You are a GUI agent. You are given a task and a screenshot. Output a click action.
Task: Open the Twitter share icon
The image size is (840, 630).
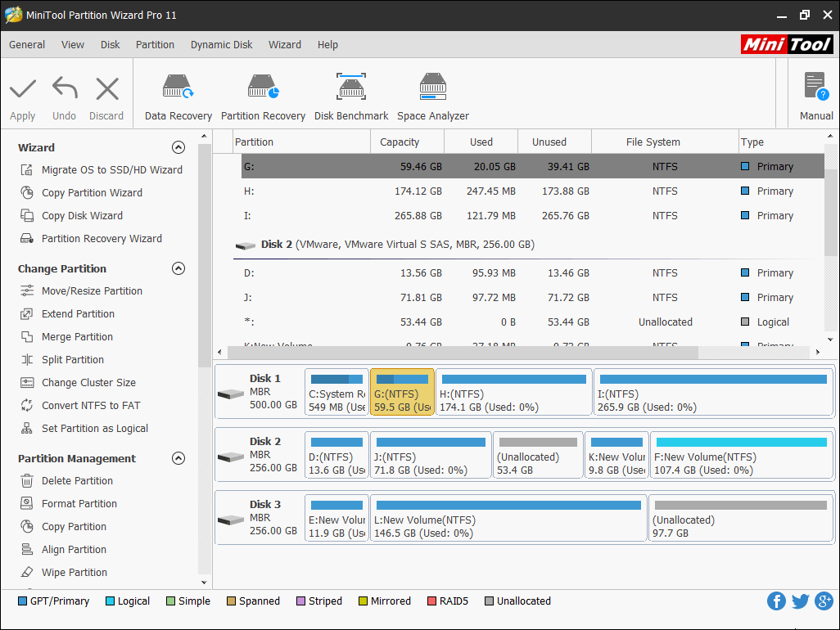click(801, 601)
